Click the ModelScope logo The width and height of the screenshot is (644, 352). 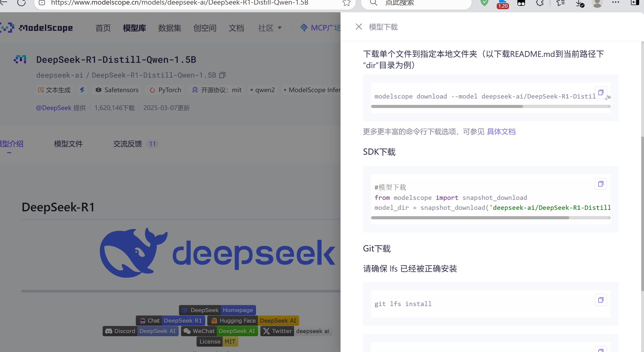(37, 28)
